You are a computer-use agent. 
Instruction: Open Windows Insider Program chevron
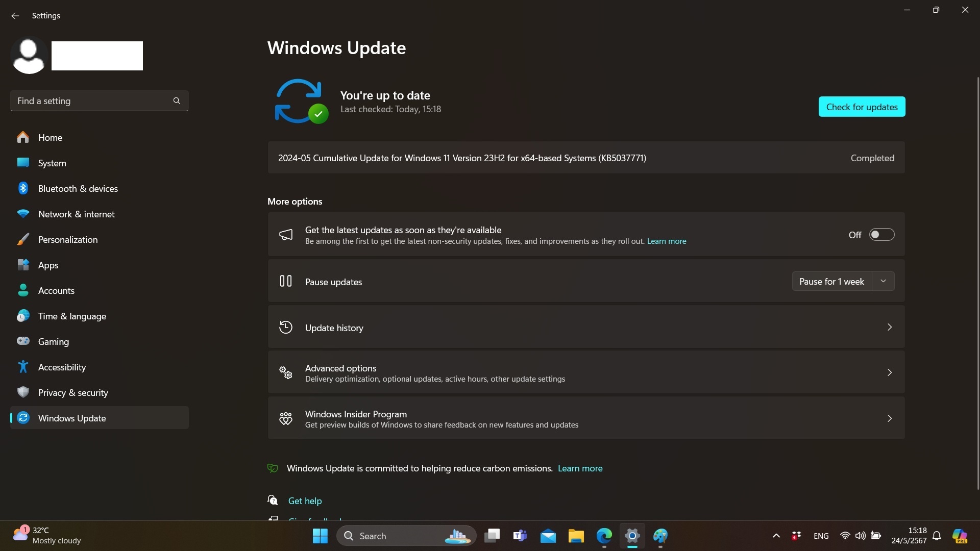coord(890,418)
